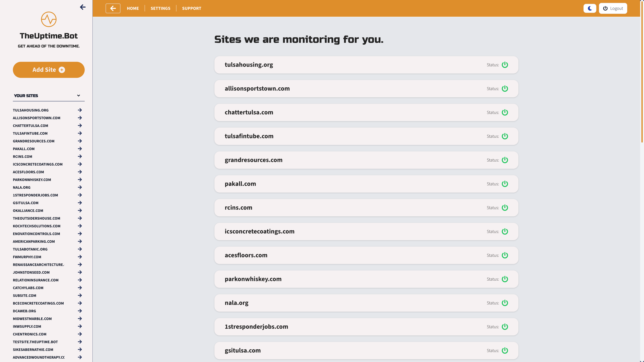Click the back arrow in orange header
Screen dimensions: 644x362
(x=113, y=8)
